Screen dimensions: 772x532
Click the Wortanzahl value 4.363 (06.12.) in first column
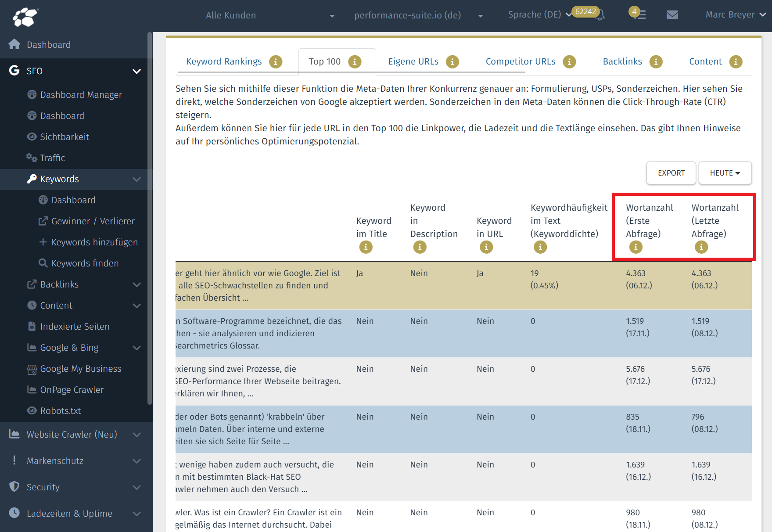(639, 279)
